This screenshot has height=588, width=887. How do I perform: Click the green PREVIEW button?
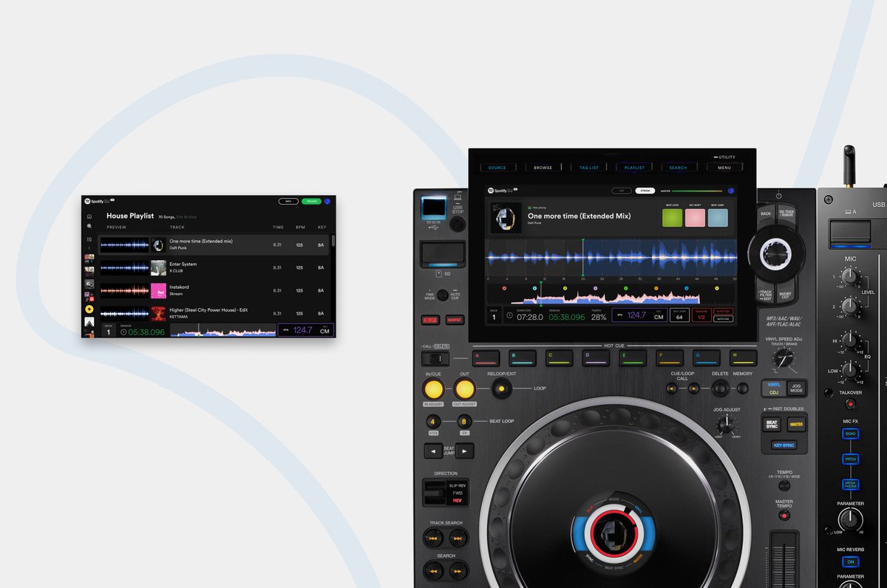(x=311, y=201)
